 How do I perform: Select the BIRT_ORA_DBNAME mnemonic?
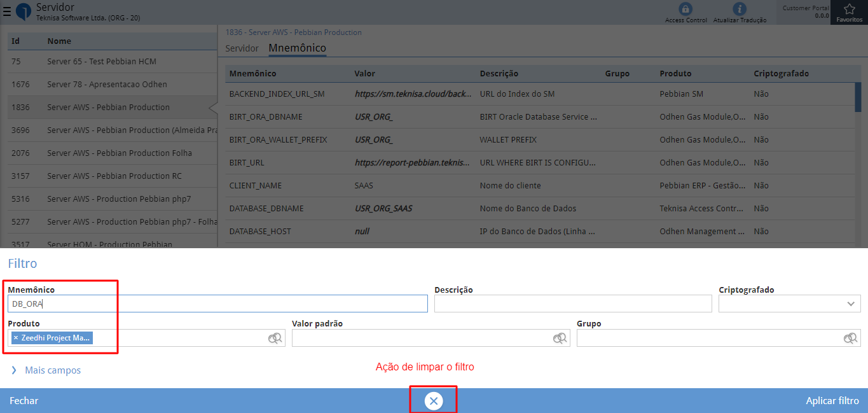tap(540, 117)
